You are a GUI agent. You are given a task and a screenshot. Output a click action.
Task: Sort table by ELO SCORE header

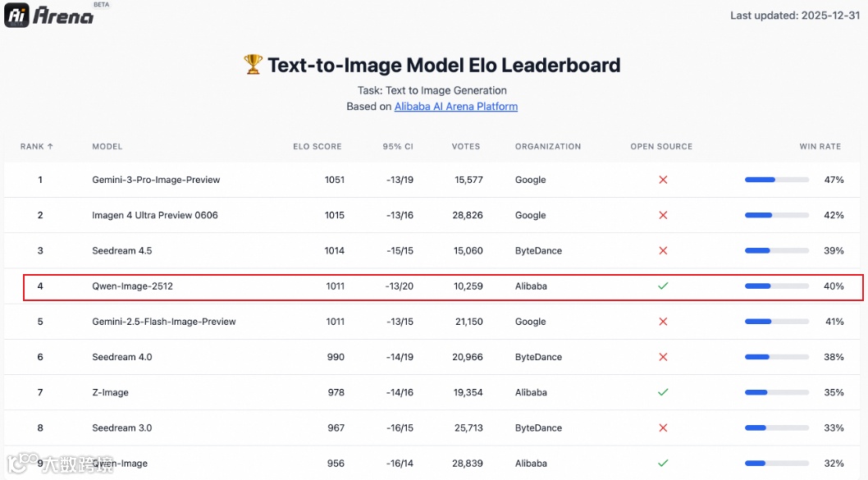click(318, 147)
